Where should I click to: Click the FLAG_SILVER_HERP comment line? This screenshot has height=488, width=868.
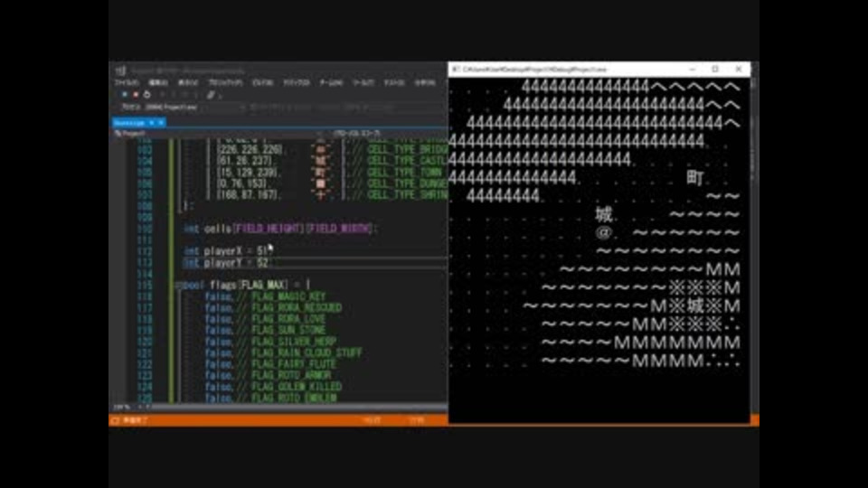tap(270, 342)
